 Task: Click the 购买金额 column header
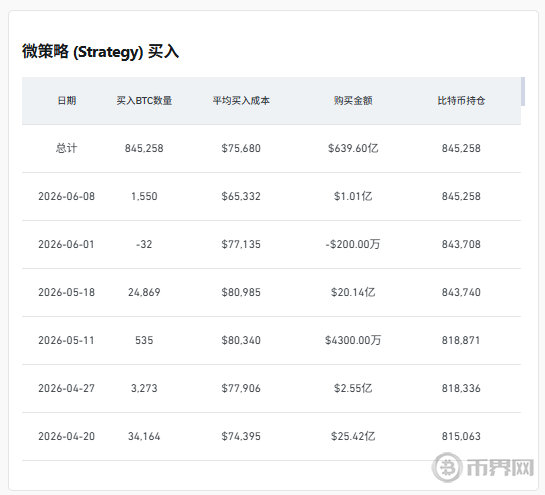tap(353, 101)
